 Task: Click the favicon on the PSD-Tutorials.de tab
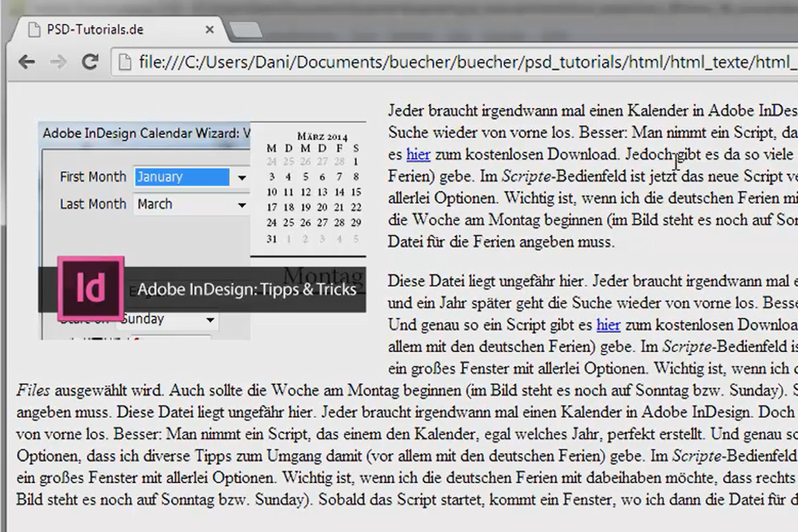pyautogui.click(x=34, y=29)
